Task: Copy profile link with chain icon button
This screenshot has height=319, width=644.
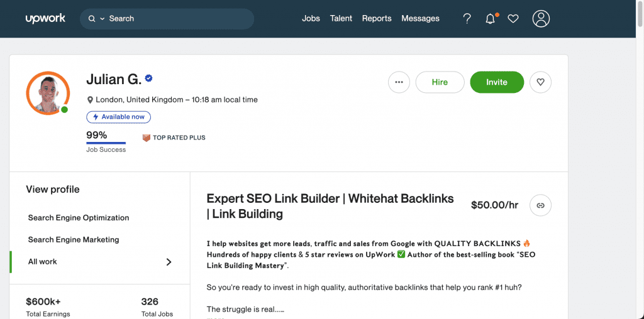Action: [540, 205]
